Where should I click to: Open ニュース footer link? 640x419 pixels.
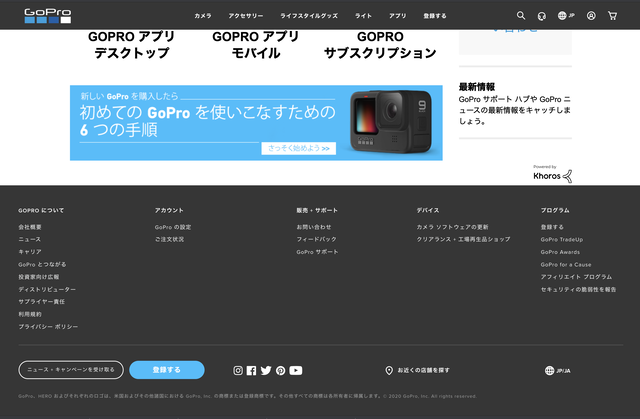pyautogui.click(x=29, y=239)
